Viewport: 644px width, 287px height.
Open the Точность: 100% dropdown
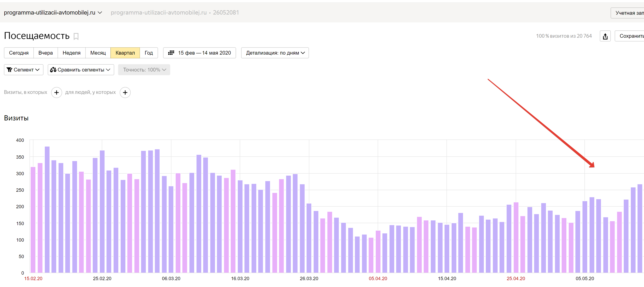144,70
